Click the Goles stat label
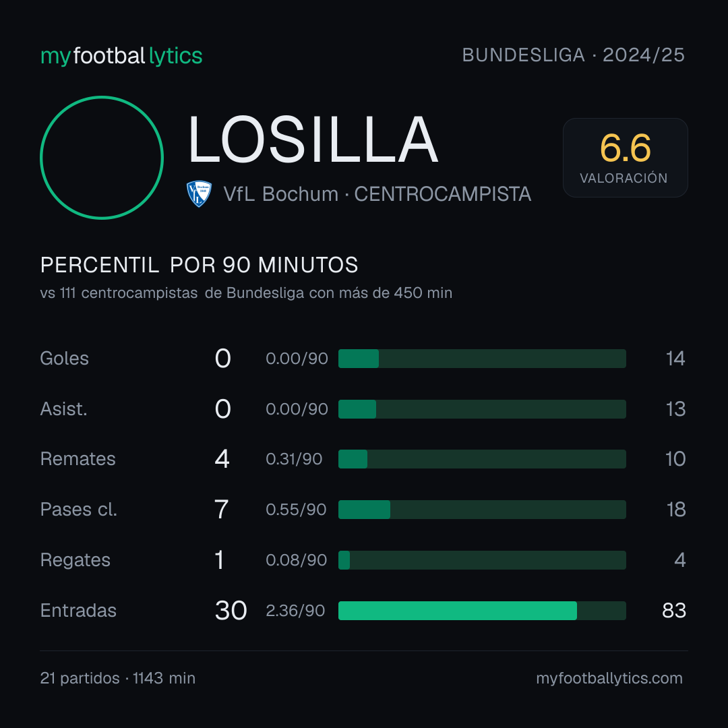728x728 pixels. coord(64,359)
